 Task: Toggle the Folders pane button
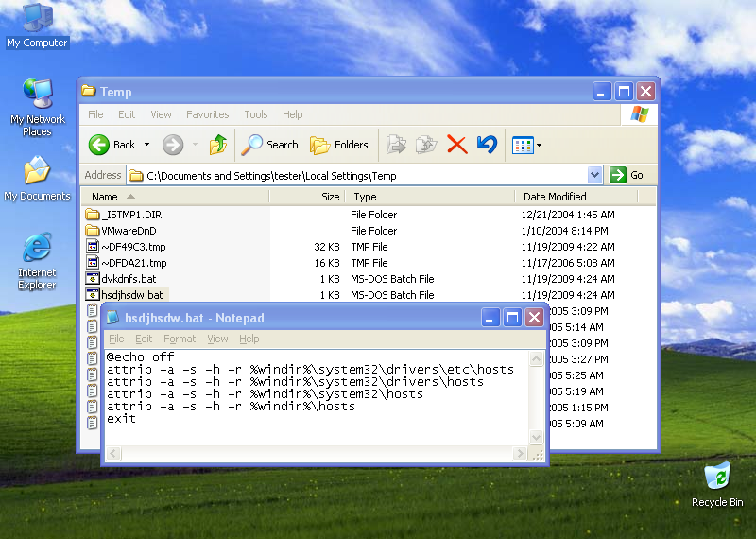(339, 145)
